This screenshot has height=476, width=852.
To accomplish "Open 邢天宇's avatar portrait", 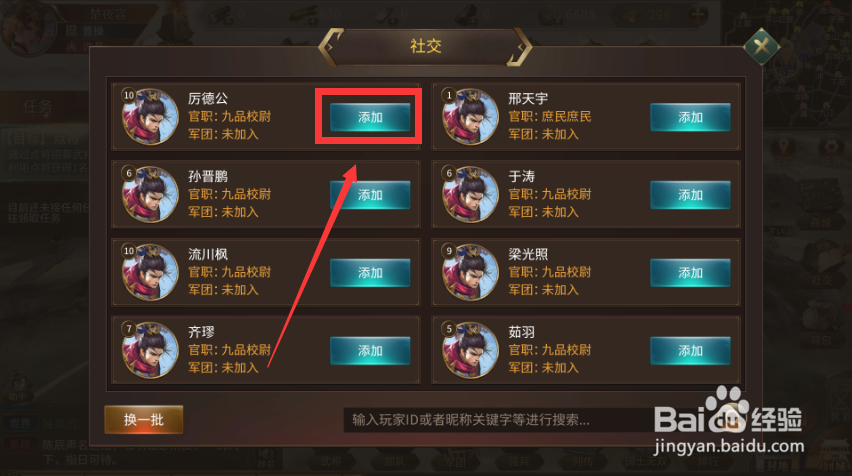I will [470, 116].
